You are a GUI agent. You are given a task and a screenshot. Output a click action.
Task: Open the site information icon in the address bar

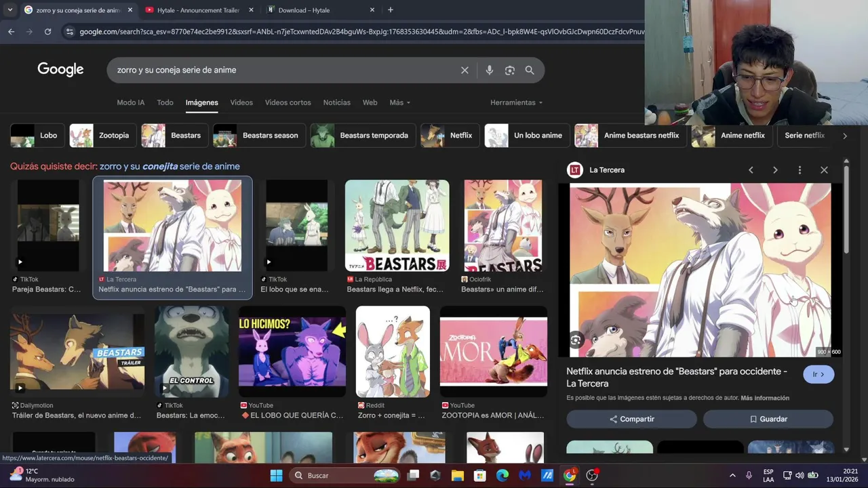[68, 31]
